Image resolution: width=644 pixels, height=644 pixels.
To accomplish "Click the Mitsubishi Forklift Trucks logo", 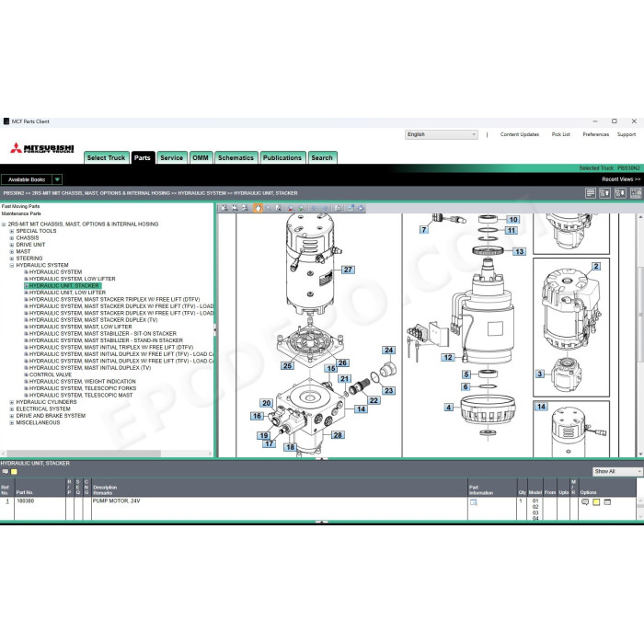I will pyautogui.click(x=42, y=148).
